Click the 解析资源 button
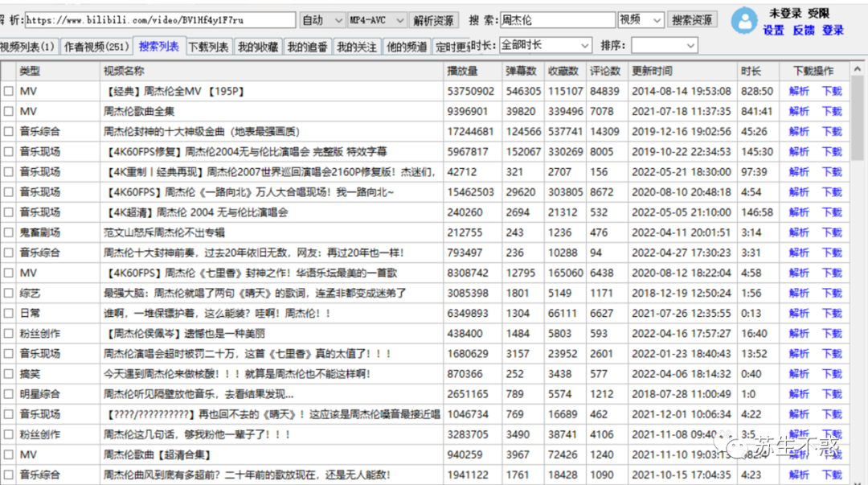The height and width of the screenshot is (485, 868). tap(433, 20)
